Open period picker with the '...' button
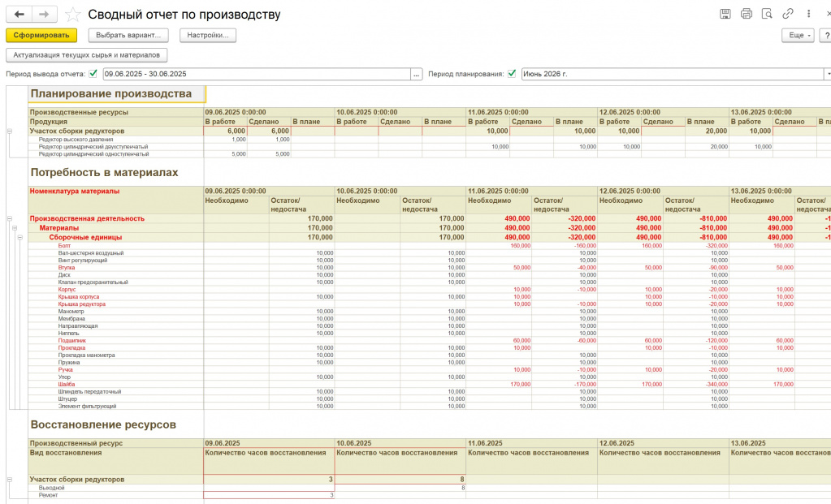The width and height of the screenshot is (831, 504). click(417, 74)
